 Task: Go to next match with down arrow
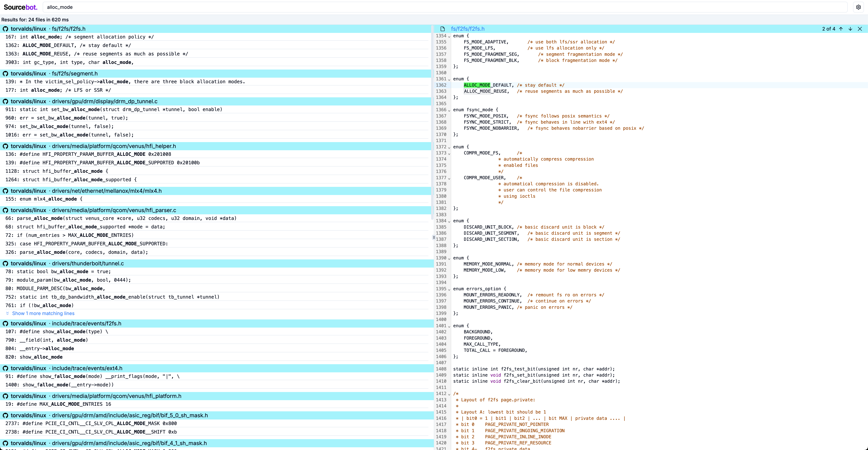[x=850, y=29]
